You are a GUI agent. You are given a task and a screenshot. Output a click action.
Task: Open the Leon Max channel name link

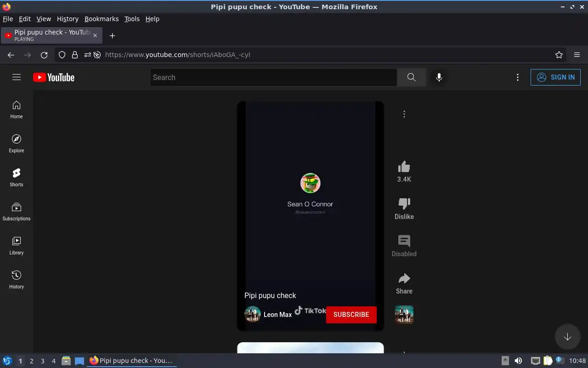coord(277,315)
